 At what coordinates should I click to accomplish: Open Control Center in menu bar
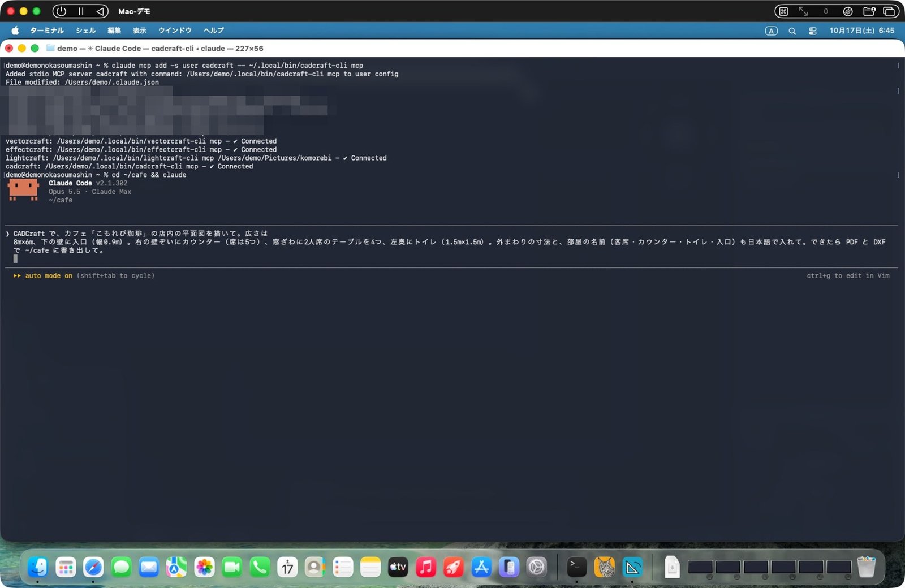[x=813, y=31]
